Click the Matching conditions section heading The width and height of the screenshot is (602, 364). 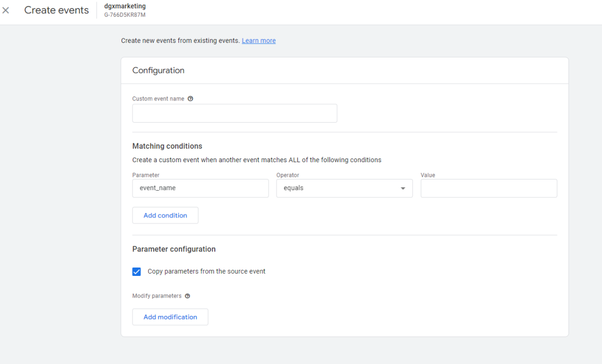point(167,146)
